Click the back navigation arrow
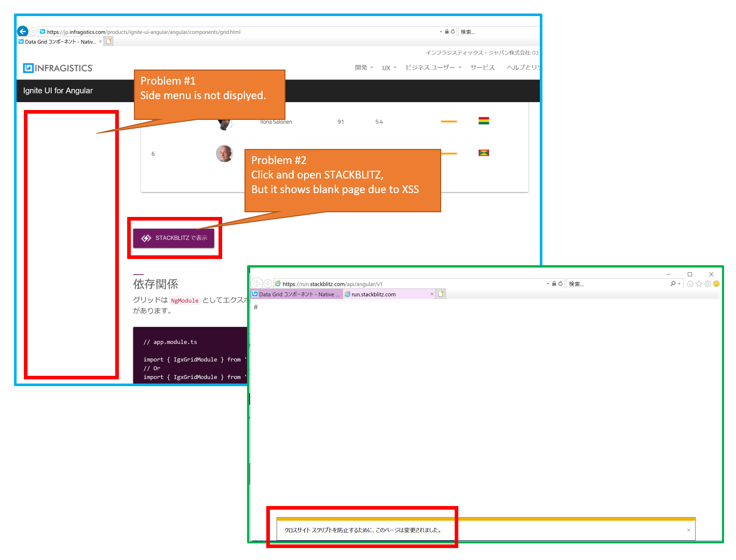The height and width of the screenshot is (560, 736). (22, 31)
